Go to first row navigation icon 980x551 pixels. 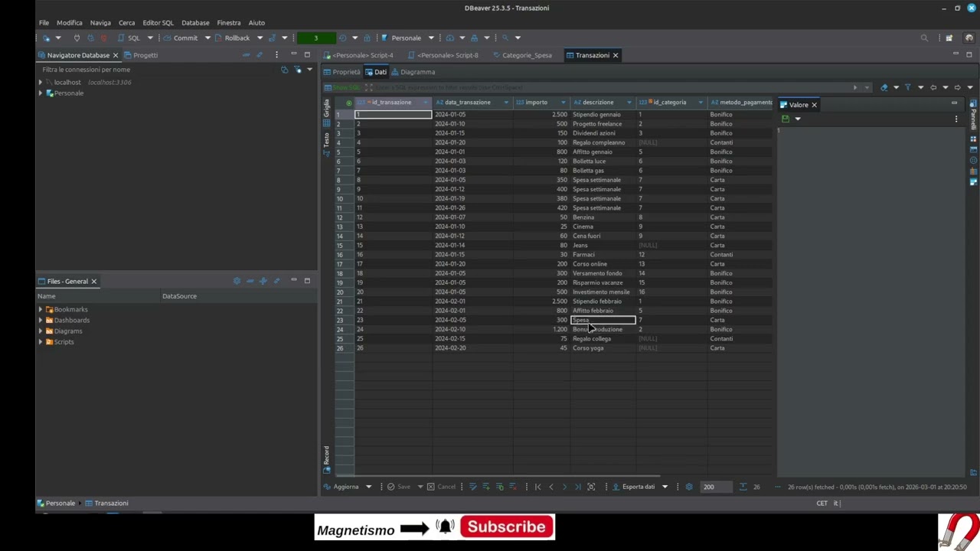(x=537, y=487)
